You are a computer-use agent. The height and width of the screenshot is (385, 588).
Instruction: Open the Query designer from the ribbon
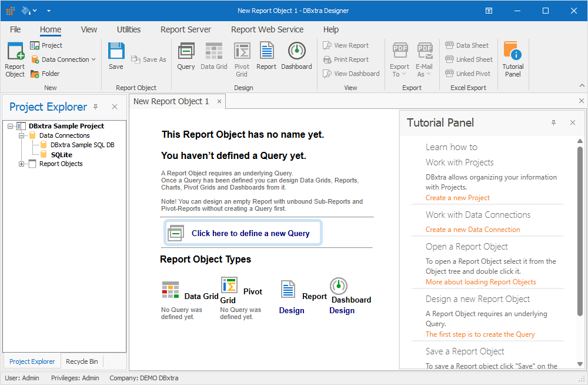tap(186, 56)
